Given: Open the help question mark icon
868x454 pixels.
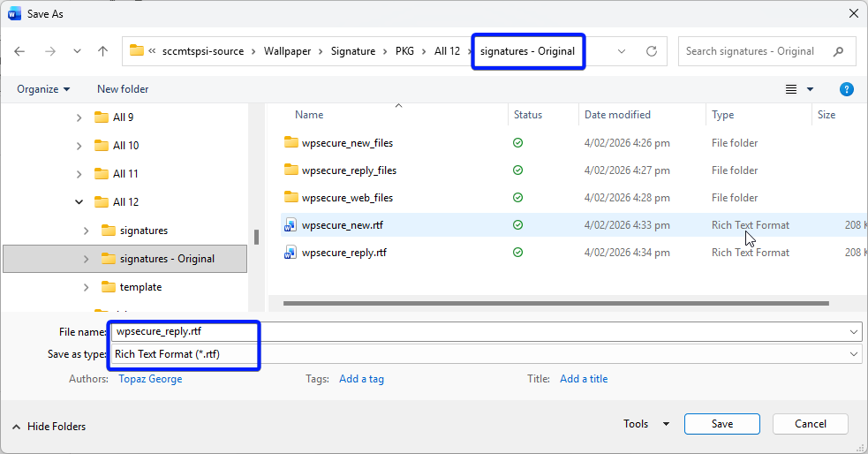Looking at the screenshot, I should click(x=846, y=89).
